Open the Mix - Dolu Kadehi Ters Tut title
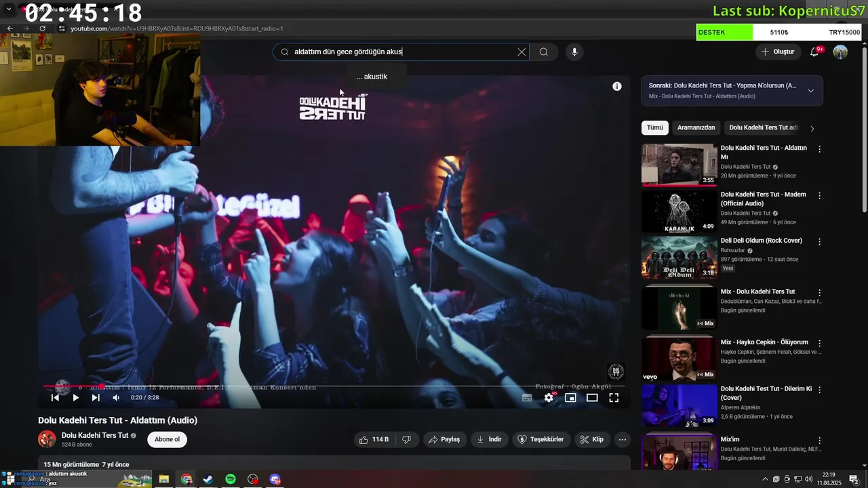The width and height of the screenshot is (868, 488). [757, 291]
